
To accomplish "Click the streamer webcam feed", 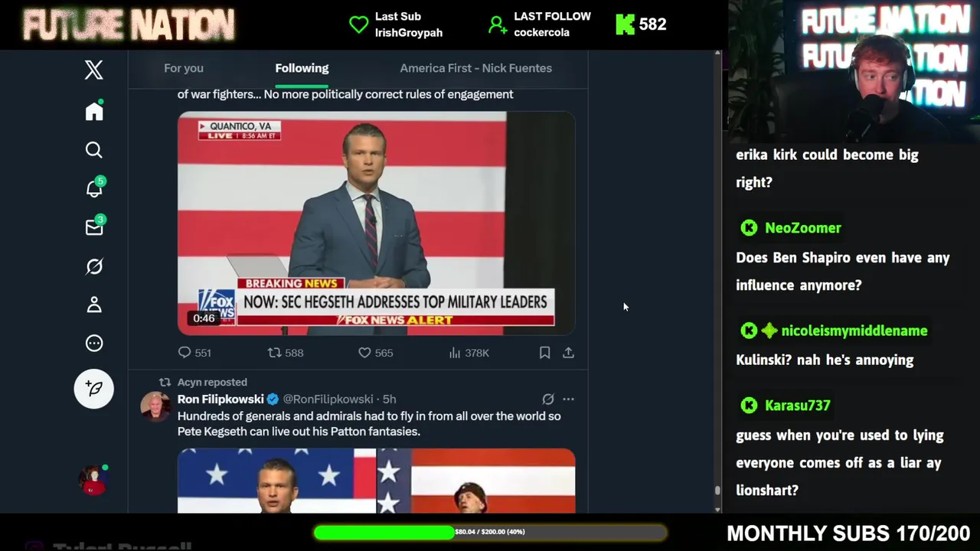I will [x=854, y=71].
